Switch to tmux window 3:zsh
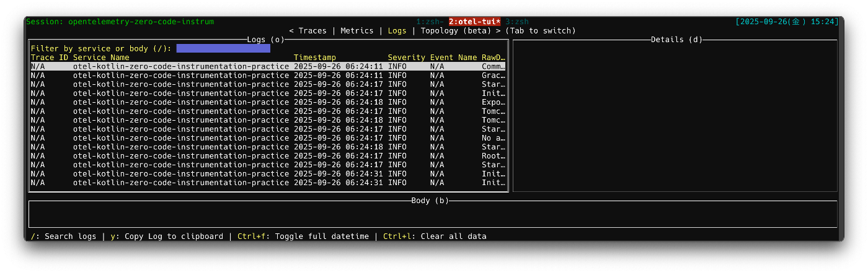Screen dimensions: 868x273 (x=517, y=22)
